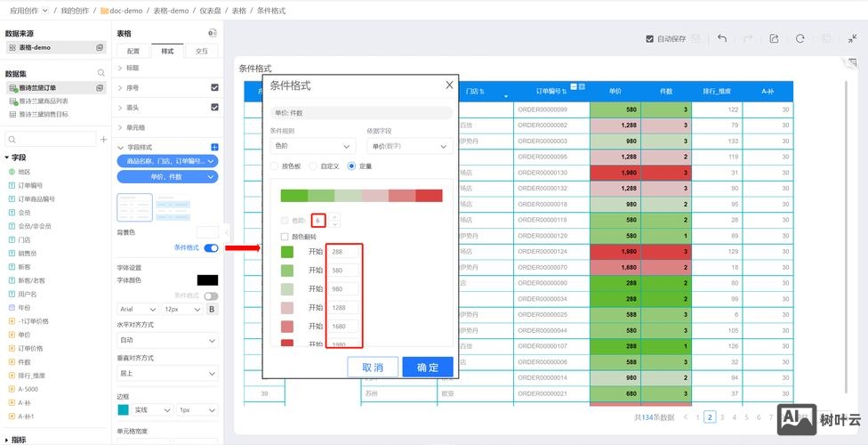
Task: Click the share/export icon in top toolbar
Action: coord(774,38)
